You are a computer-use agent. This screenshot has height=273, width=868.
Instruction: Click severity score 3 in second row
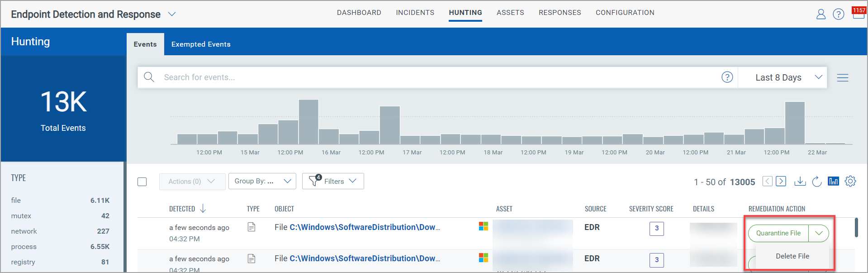coord(657,260)
